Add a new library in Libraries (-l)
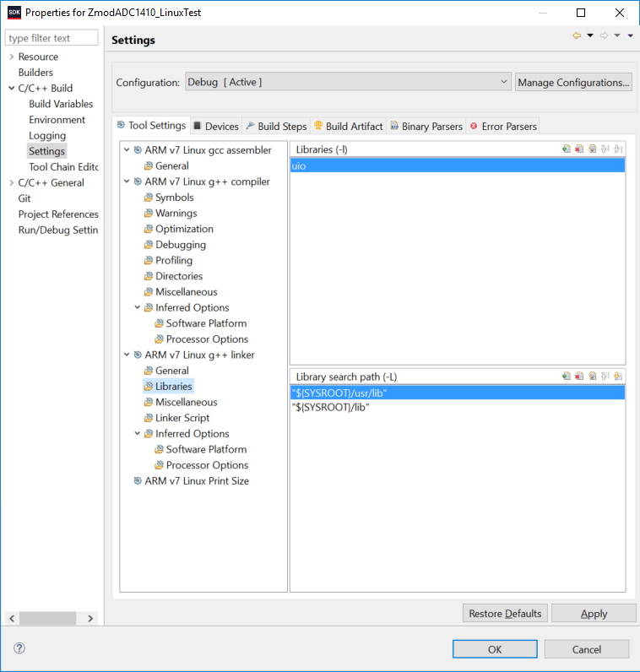Image resolution: width=640 pixels, height=672 pixels. [x=567, y=149]
